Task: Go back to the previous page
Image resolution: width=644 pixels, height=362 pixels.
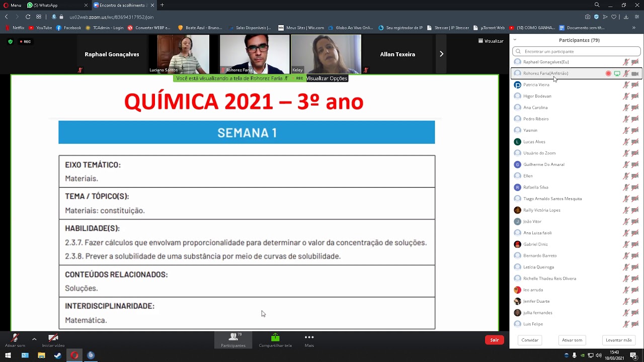Action: (7, 17)
